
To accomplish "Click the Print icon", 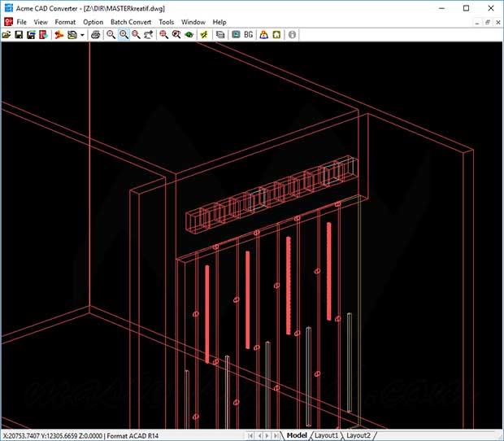I will click(95, 35).
